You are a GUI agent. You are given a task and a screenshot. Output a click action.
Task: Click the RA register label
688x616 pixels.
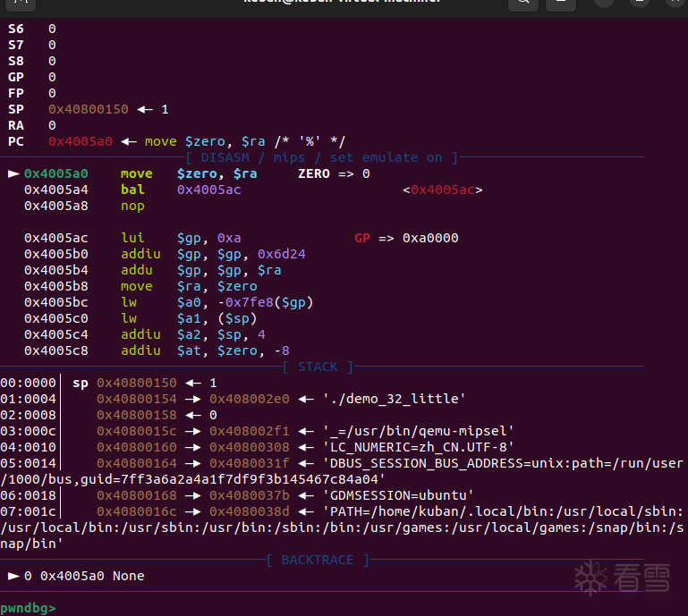tap(16, 125)
